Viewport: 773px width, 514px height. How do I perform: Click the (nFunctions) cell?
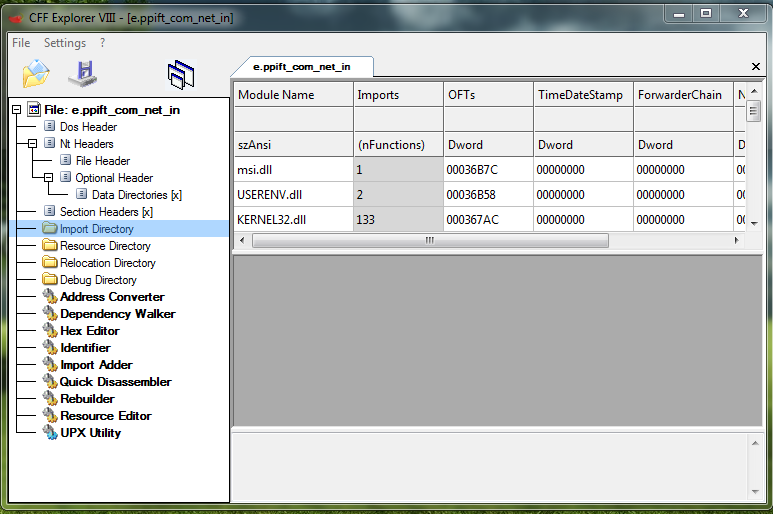398,144
